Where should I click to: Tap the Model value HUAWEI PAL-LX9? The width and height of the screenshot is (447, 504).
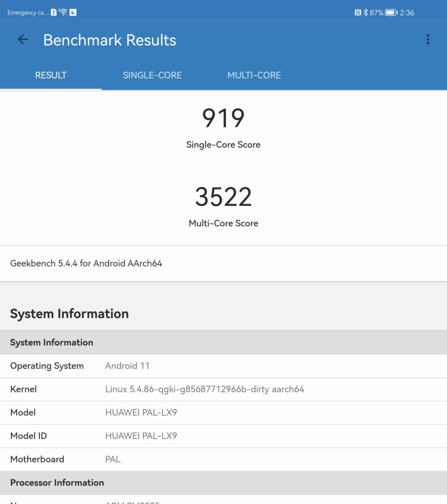[x=141, y=413]
